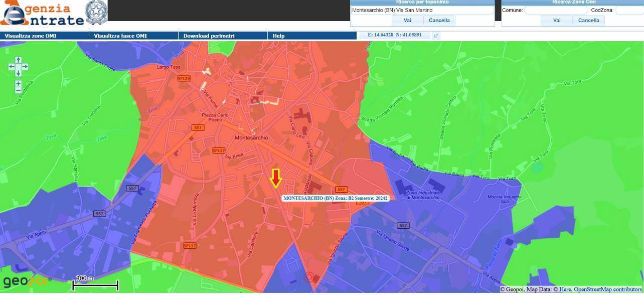Pan the map up with arrow
The width and height of the screenshot is (644, 295).
[x=19, y=60]
